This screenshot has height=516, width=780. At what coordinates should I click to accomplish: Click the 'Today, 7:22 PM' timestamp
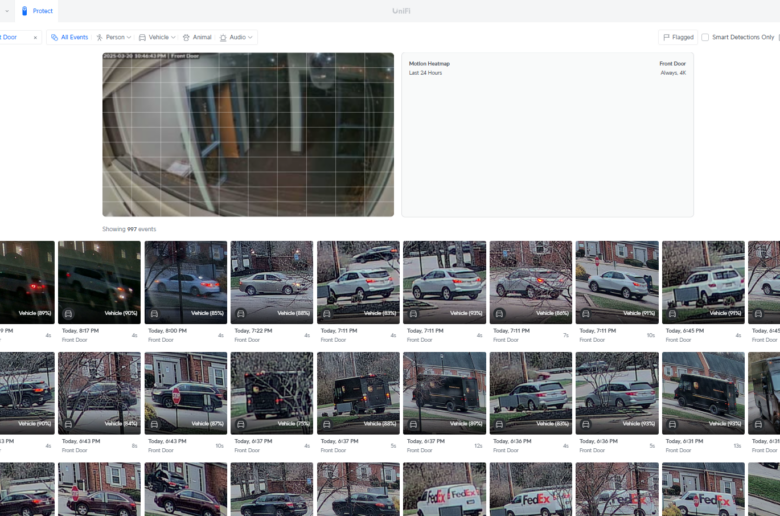pos(253,331)
